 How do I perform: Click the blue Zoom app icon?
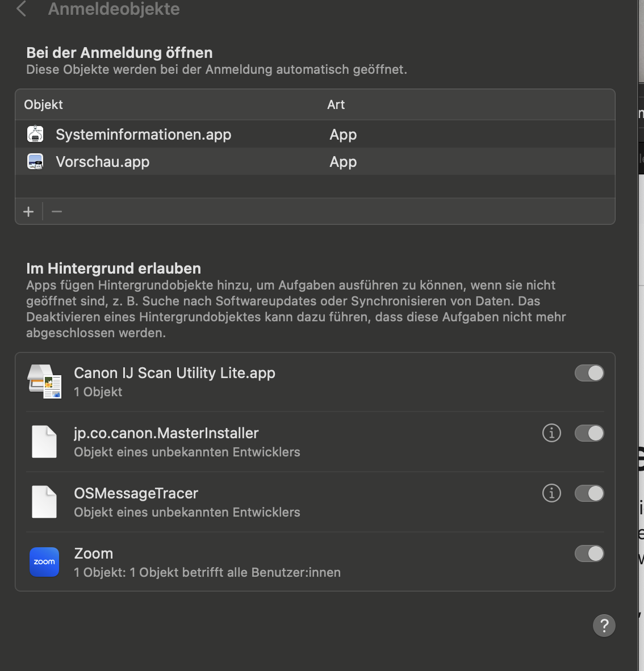click(x=44, y=562)
